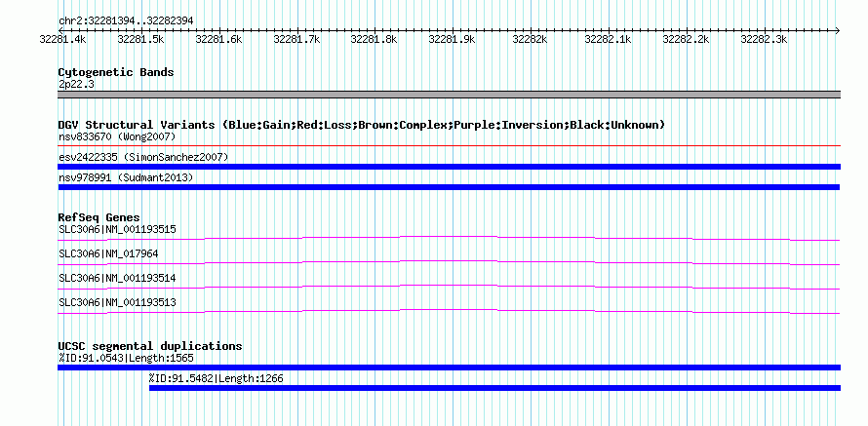Open SLC30A6|NM_017964 transcript label
This screenshot has height=426, width=868.
pos(108,253)
